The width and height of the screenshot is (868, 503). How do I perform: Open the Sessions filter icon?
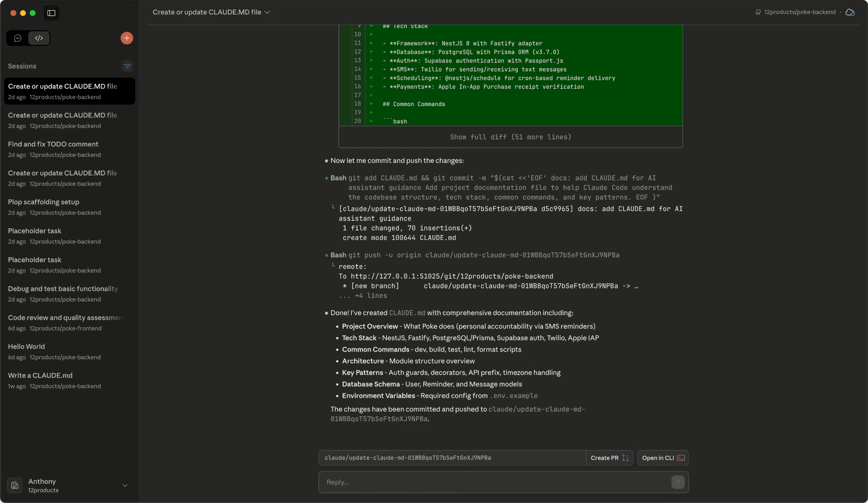pyautogui.click(x=127, y=66)
